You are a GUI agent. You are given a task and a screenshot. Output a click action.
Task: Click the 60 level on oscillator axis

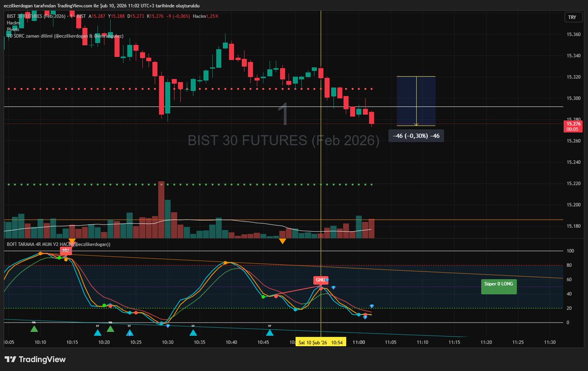pyautogui.click(x=569, y=279)
